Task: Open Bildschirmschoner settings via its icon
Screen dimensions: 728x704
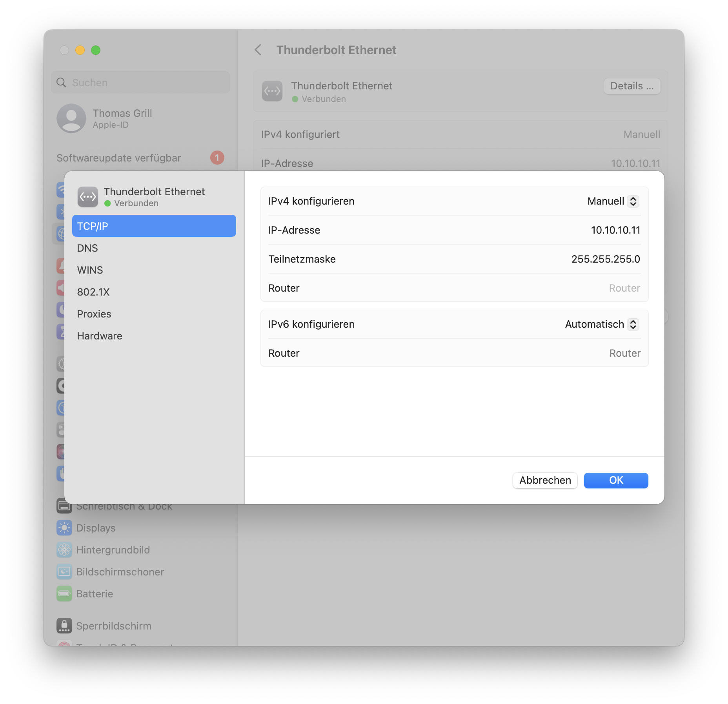Action: tap(65, 572)
